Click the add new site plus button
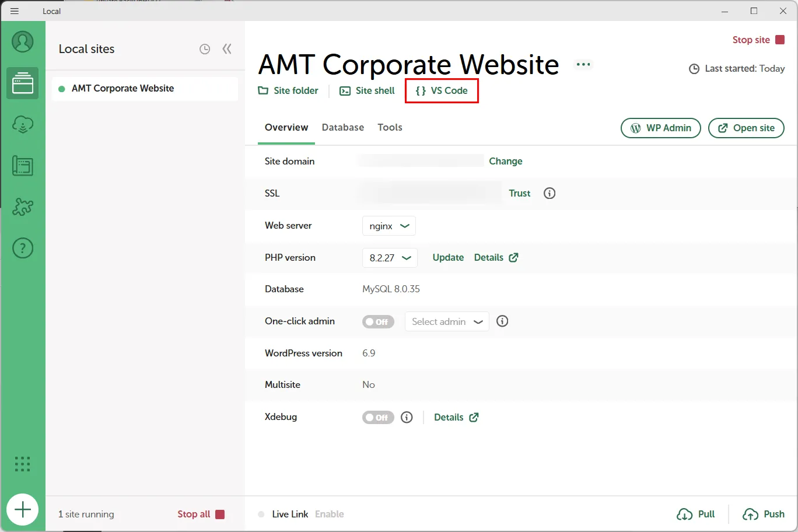Image resolution: width=798 pixels, height=532 pixels. point(23,510)
